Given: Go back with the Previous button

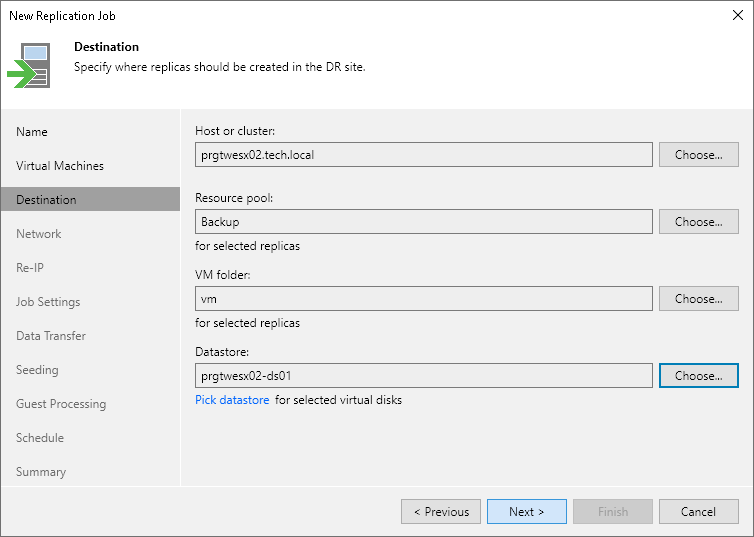Looking at the screenshot, I should click(441, 512).
